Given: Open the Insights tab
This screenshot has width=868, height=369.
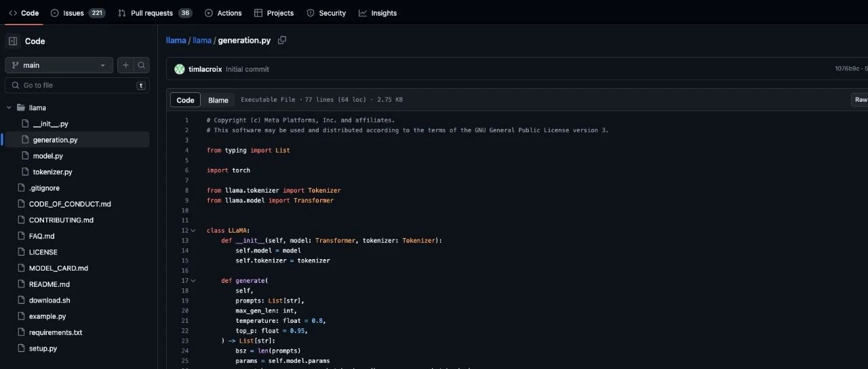Looking at the screenshot, I should pyautogui.click(x=378, y=13).
